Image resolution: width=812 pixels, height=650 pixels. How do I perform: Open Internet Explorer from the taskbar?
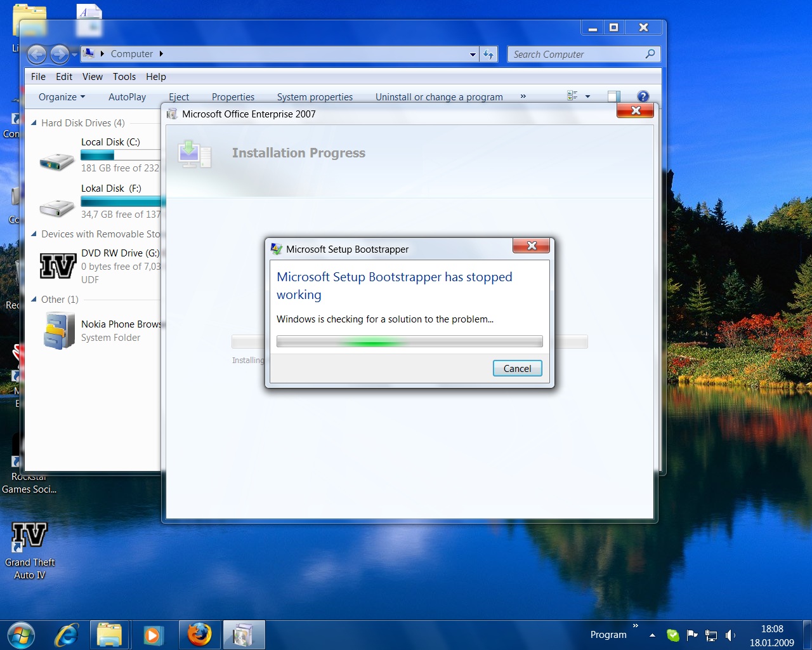(x=66, y=635)
